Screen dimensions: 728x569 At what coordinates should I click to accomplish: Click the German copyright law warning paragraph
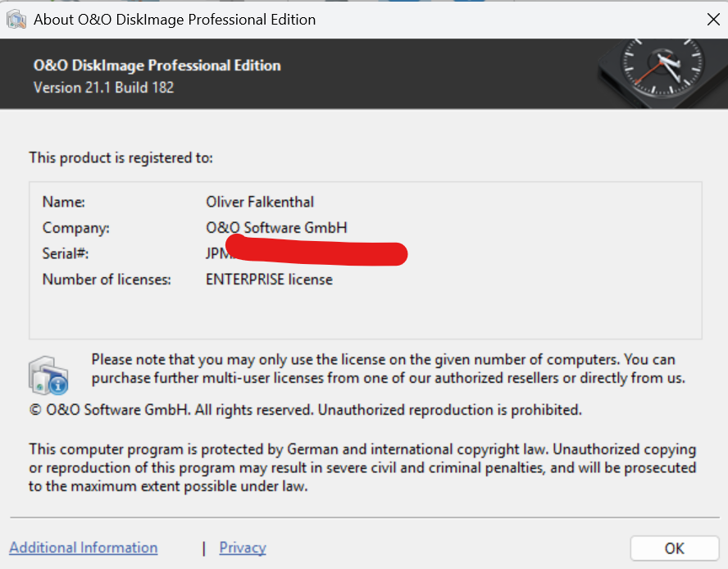[362, 467]
